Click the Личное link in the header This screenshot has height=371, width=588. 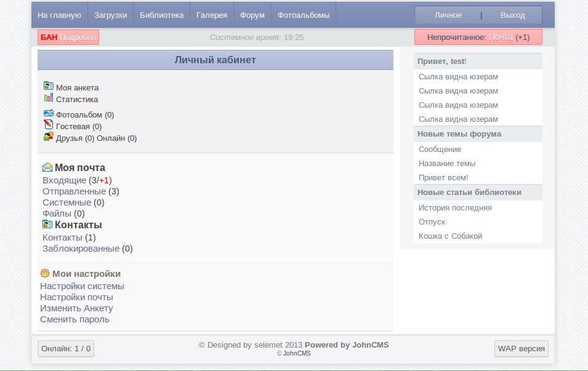(448, 15)
